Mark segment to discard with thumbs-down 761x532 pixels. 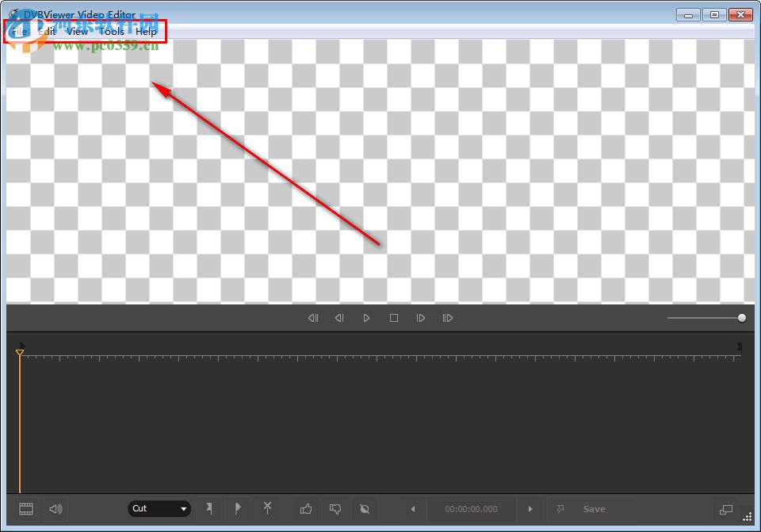click(335, 508)
